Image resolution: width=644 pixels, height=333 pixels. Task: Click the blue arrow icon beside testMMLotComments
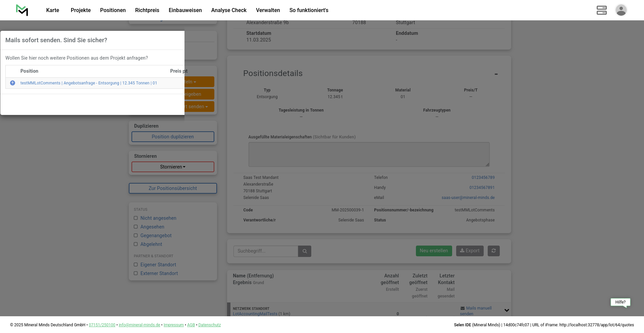tap(13, 83)
